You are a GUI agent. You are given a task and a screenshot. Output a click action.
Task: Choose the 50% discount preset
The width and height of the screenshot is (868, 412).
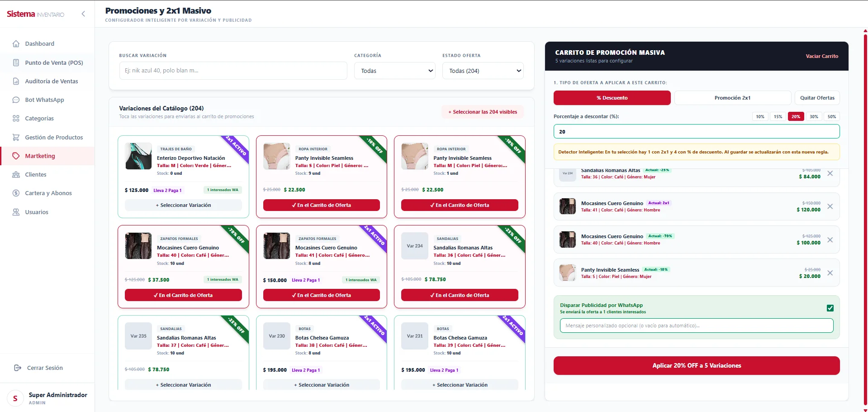pos(832,116)
